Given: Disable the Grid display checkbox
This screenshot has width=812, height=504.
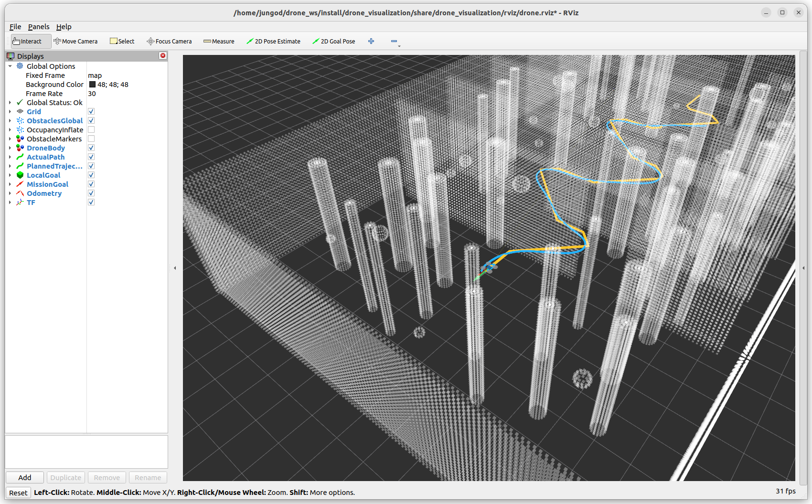Looking at the screenshot, I should click(x=91, y=111).
